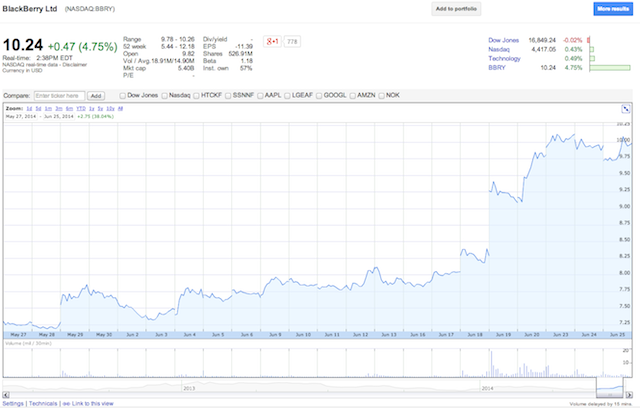Click the Disclaimer link under real-time
Image resolution: width=640 pixels, height=408 pixels.
75,64
